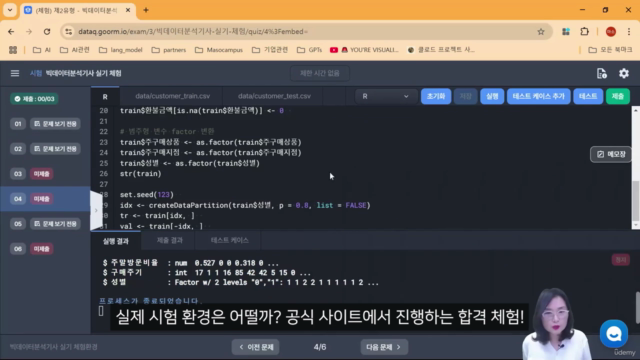Screen dimensions: 640x360
Task: Switch to the 실행 결과 tab
Action: (116, 241)
